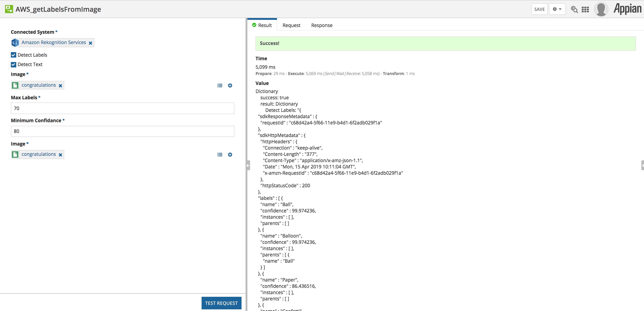
Task: Click the success: true line
Action: pyautogui.click(x=275, y=97)
